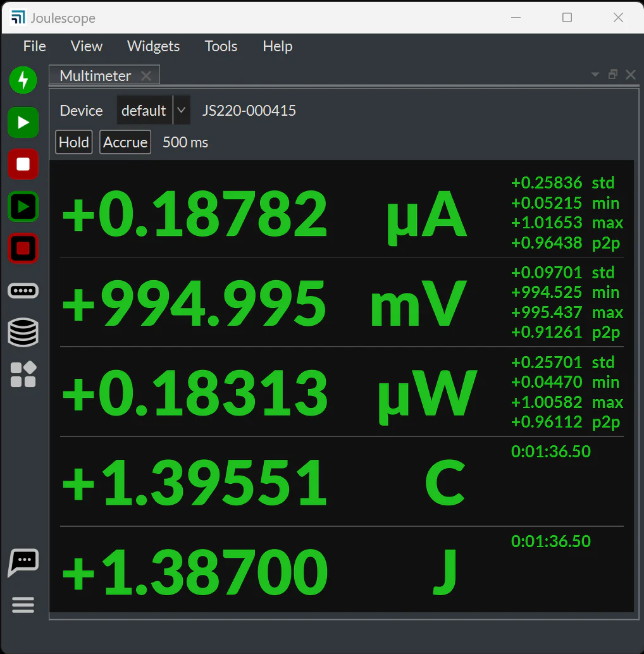The image size is (644, 654).
Task: Start signal streaming with the green play icon
Action: tap(23, 122)
